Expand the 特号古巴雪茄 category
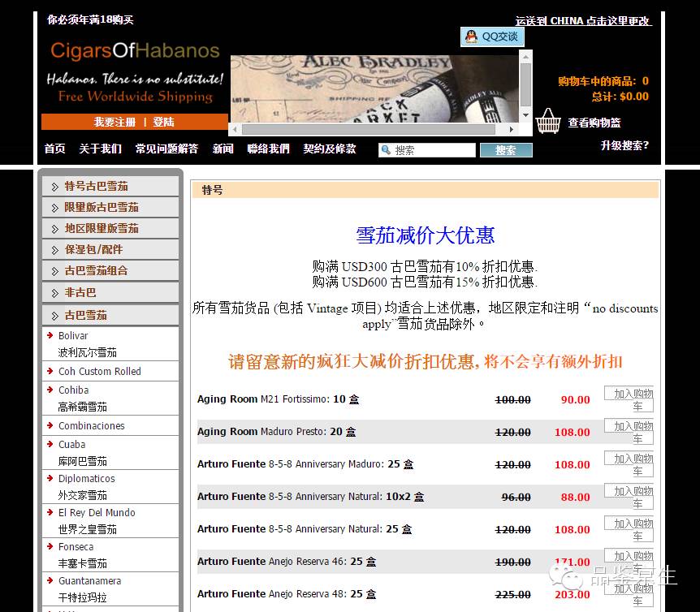This screenshot has height=612, width=700. tap(110, 187)
